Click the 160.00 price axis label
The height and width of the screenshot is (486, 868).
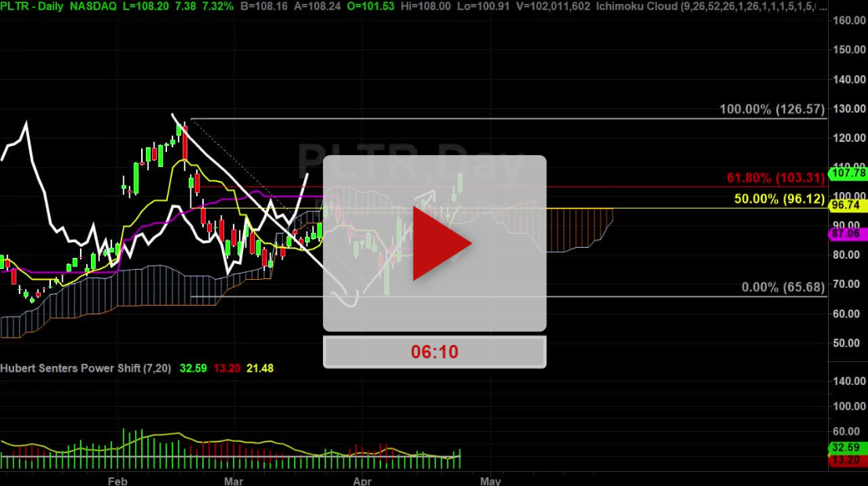click(x=849, y=20)
